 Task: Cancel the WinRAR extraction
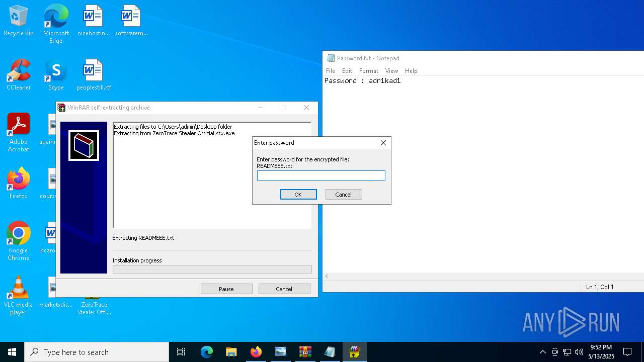tap(284, 289)
